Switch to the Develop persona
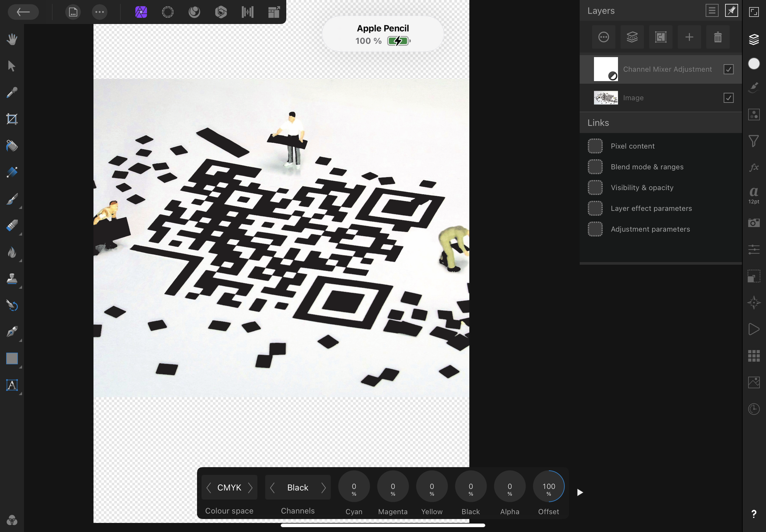766x532 pixels. pos(221,12)
